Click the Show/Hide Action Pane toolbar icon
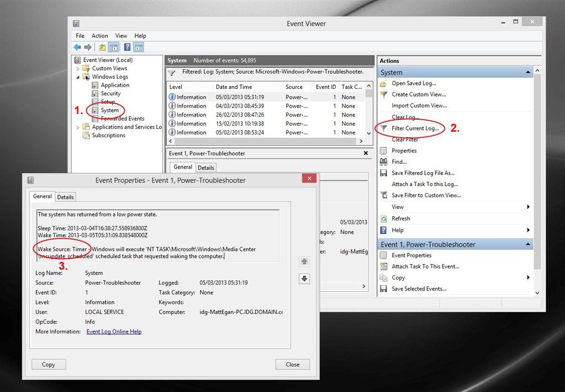565x392 pixels. [138, 47]
